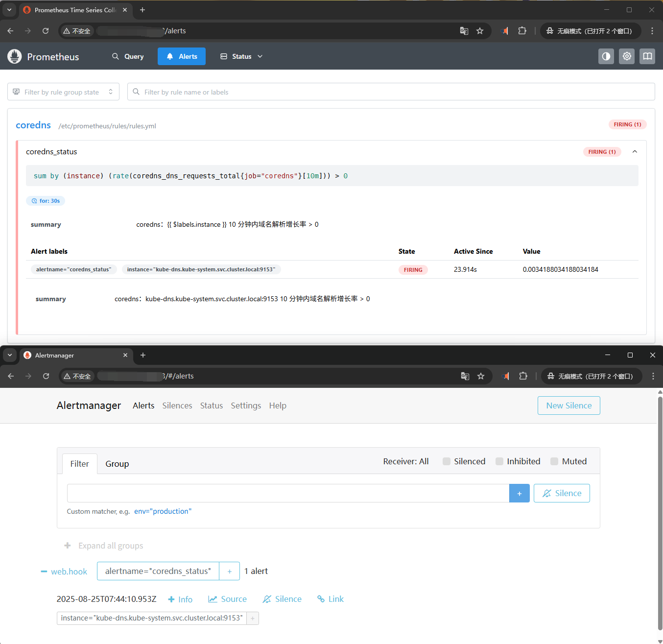
Task: Open Chrome menu in Prometheus window
Action: point(652,31)
